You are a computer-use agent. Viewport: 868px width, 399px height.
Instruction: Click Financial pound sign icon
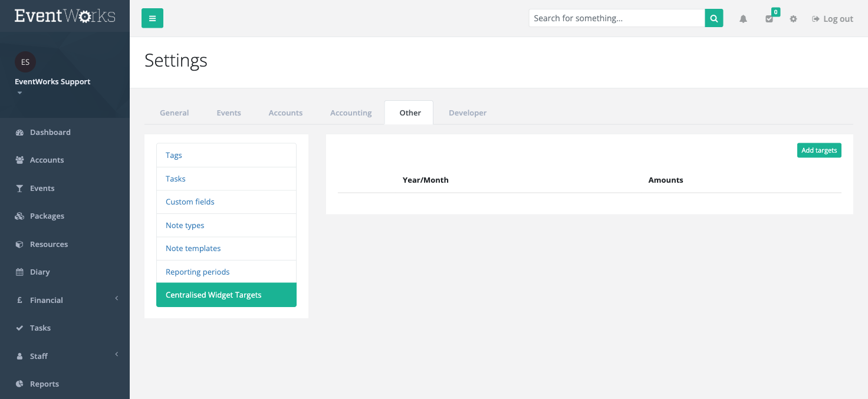(19, 301)
